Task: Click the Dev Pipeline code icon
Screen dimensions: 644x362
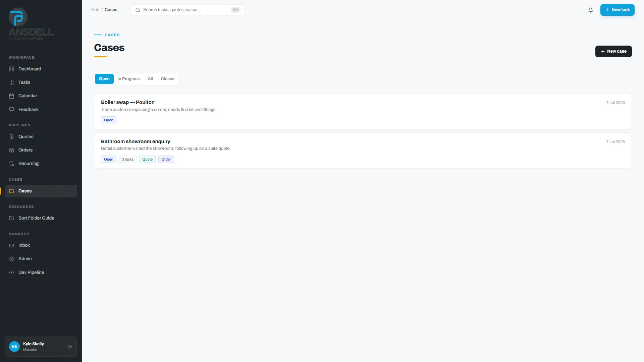Action: 11,273
